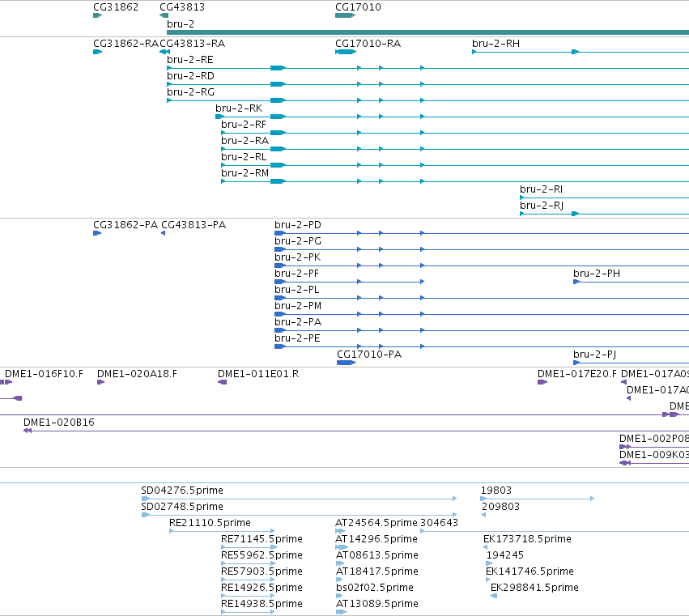Click the EK298841.5prime EST glyph
This screenshot has height=616, width=689.
(x=494, y=597)
